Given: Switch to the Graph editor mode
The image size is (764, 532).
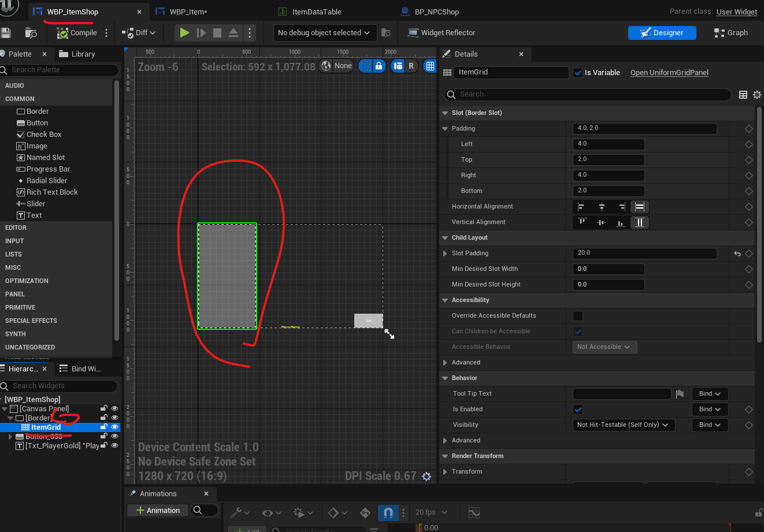Looking at the screenshot, I should pos(731,33).
